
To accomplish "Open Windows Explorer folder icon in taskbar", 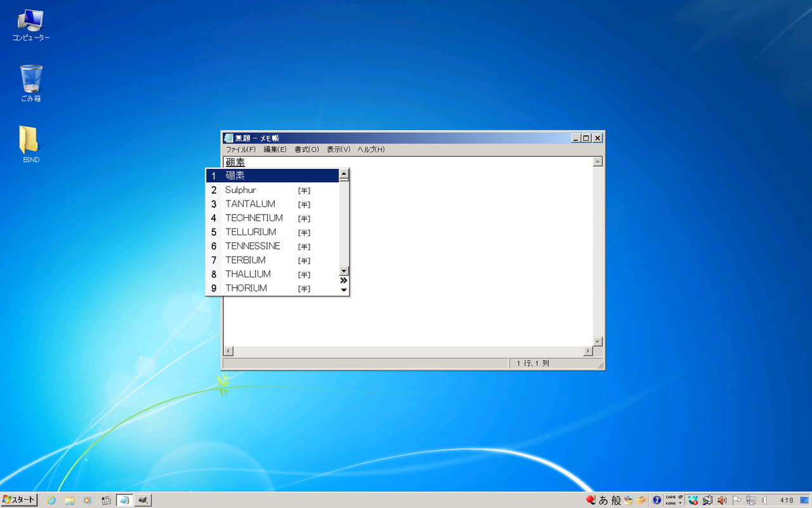I will [x=70, y=500].
